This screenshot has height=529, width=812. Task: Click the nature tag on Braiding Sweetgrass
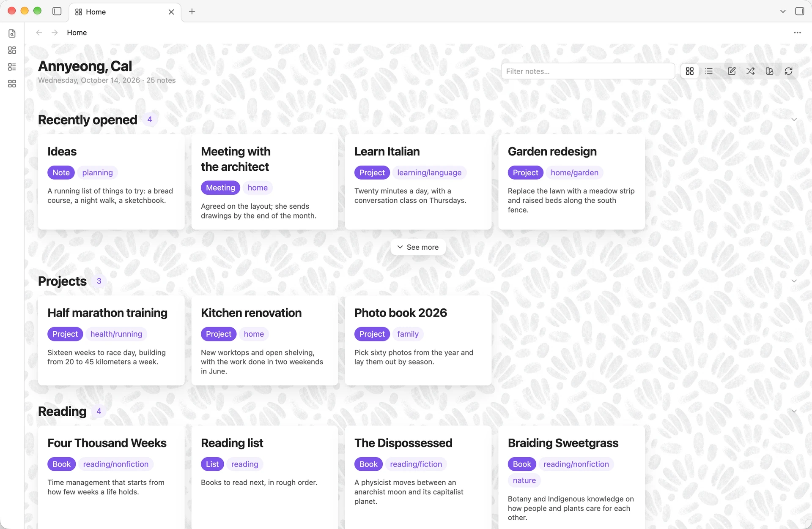click(524, 480)
